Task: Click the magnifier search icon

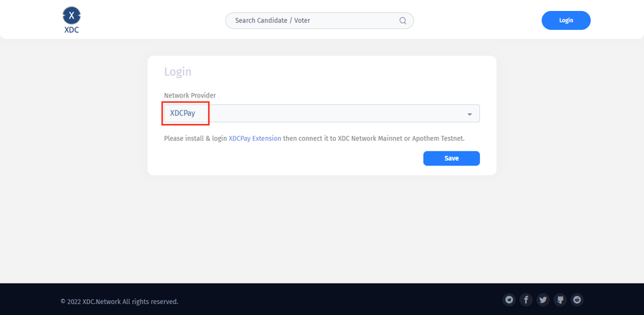Action: [x=402, y=21]
